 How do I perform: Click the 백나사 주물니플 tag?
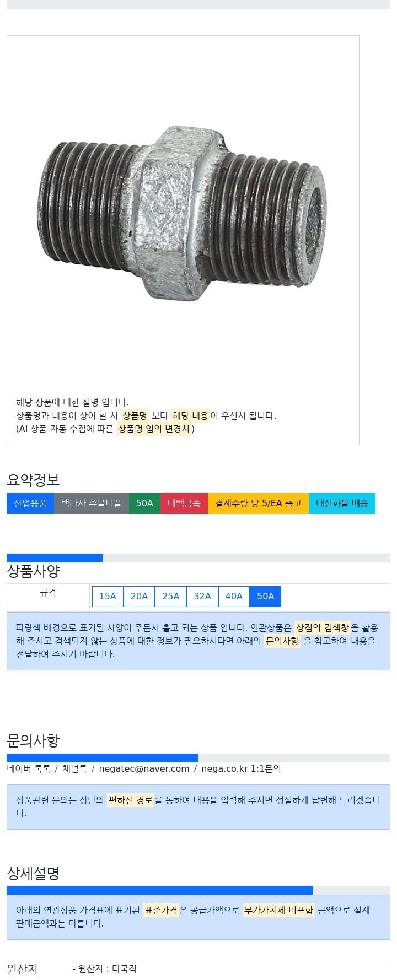click(92, 503)
